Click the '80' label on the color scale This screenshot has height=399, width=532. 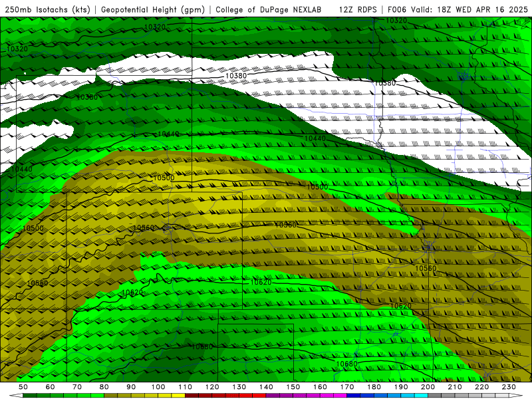tap(104, 387)
